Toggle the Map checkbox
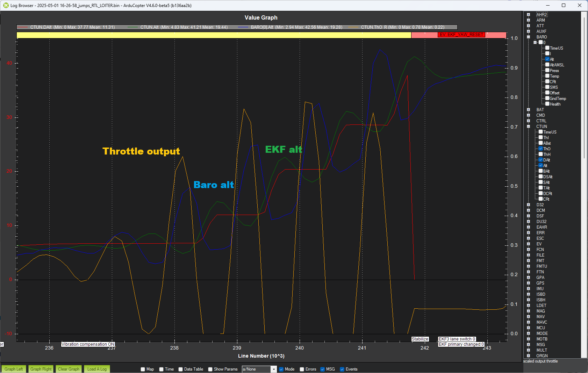Image resolution: width=588 pixels, height=373 pixels. [143, 369]
